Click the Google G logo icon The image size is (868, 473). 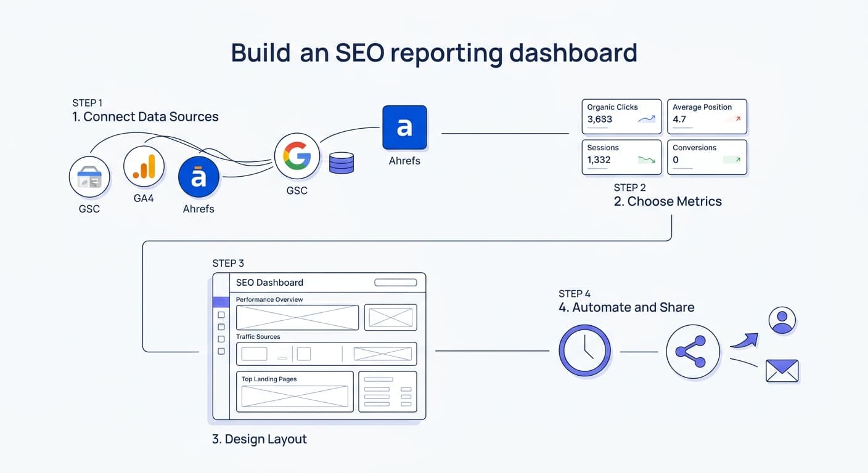[x=297, y=156]
